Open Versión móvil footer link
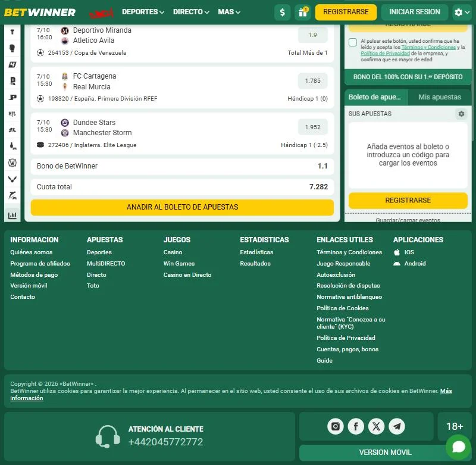Image resolution: width=476 pixels, height=465 pixels. [29, 286]
